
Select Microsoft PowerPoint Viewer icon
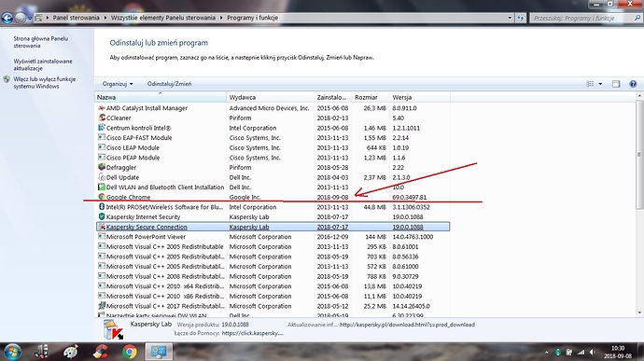pos(102,237)
